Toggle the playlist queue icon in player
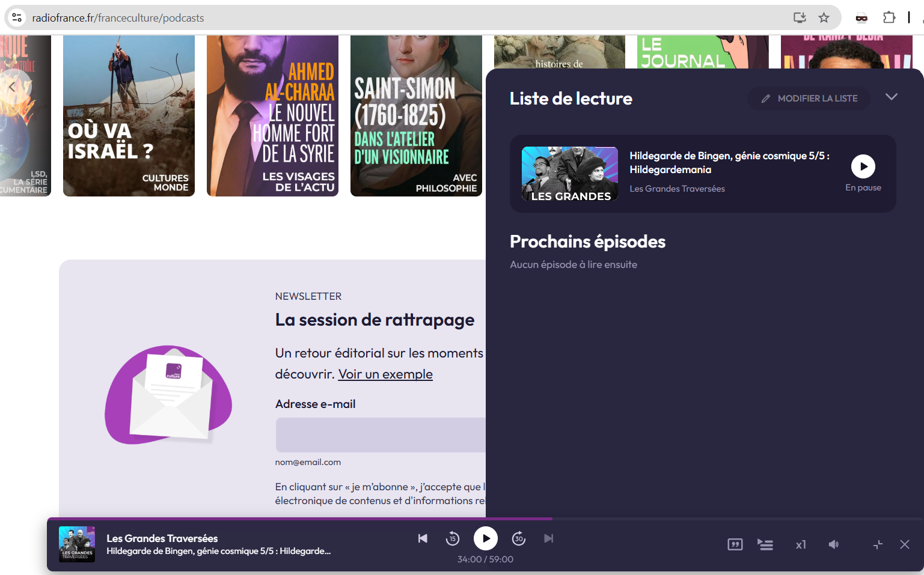This screenshot has width=924, height=575. (765, 544)
